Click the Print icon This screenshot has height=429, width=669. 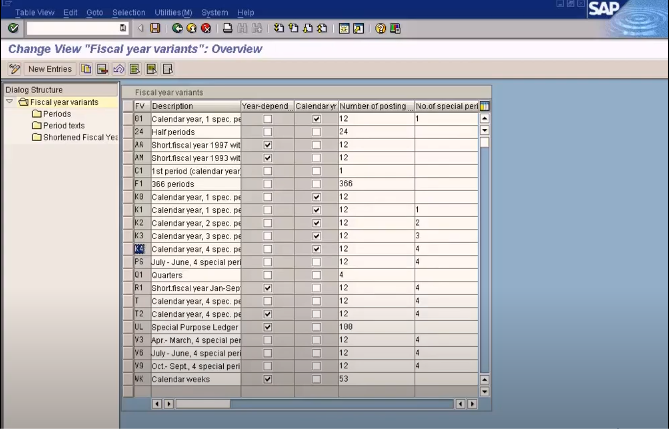tap(228, 28)
